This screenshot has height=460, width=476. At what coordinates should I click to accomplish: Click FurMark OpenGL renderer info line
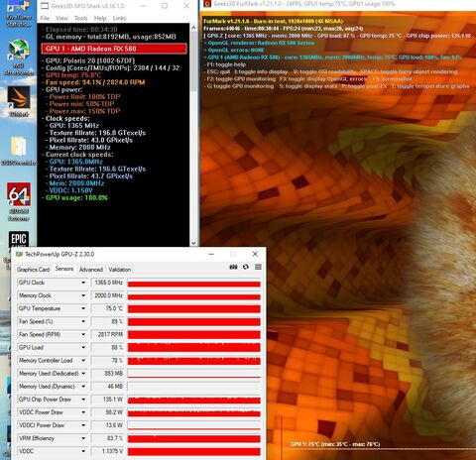[259, 43]
